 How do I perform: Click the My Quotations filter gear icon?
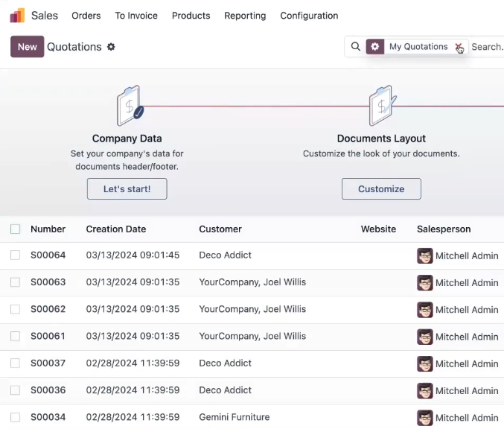pos(374,47)
